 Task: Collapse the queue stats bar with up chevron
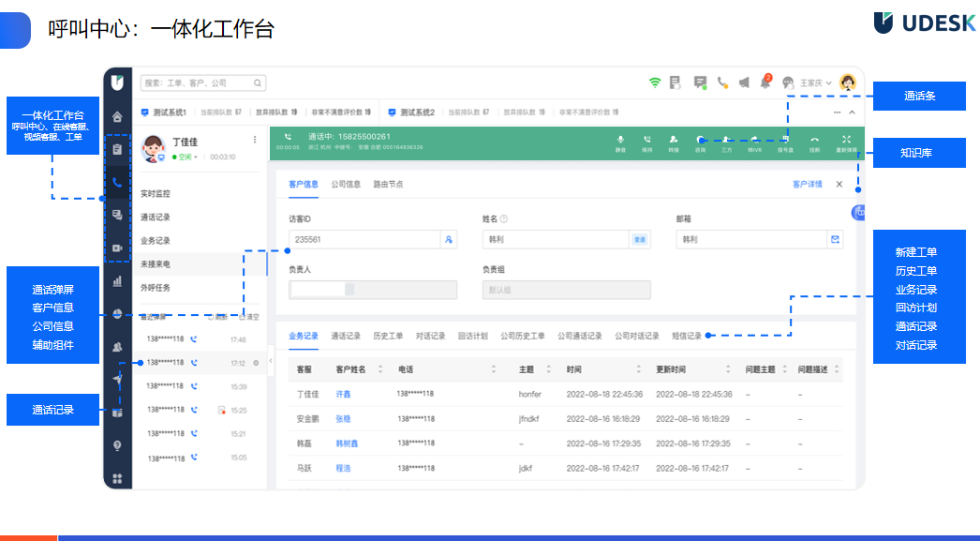point(851,113)
